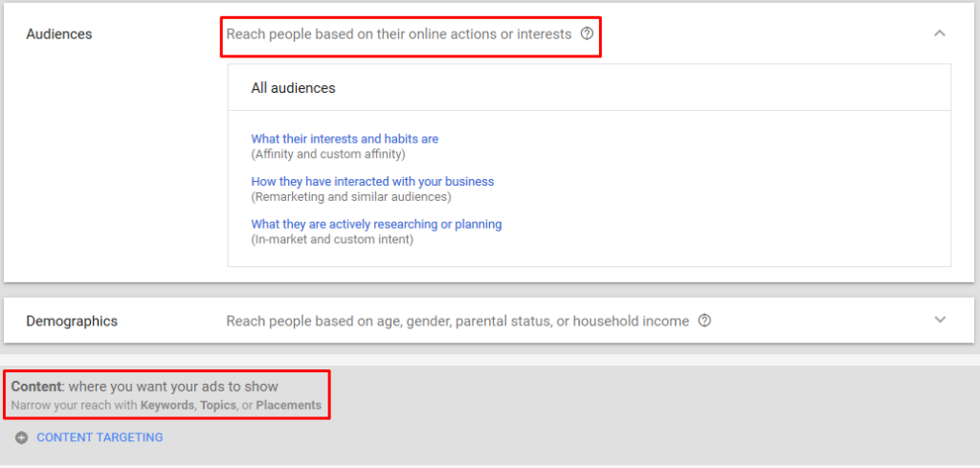Click the help icon in Demographics row
This screenshot has width=980, height=468.
[704, 321]
